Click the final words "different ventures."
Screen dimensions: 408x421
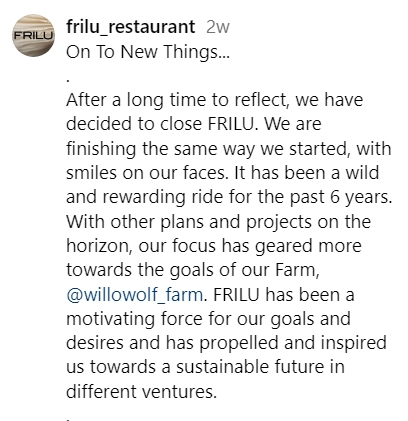pyautogui.click(x=142, y=391)
